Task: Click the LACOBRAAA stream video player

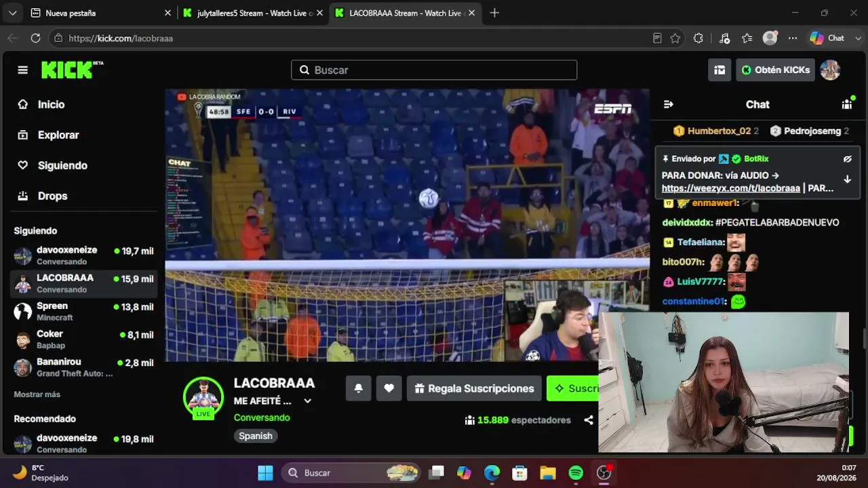Action: pos(407,225)
